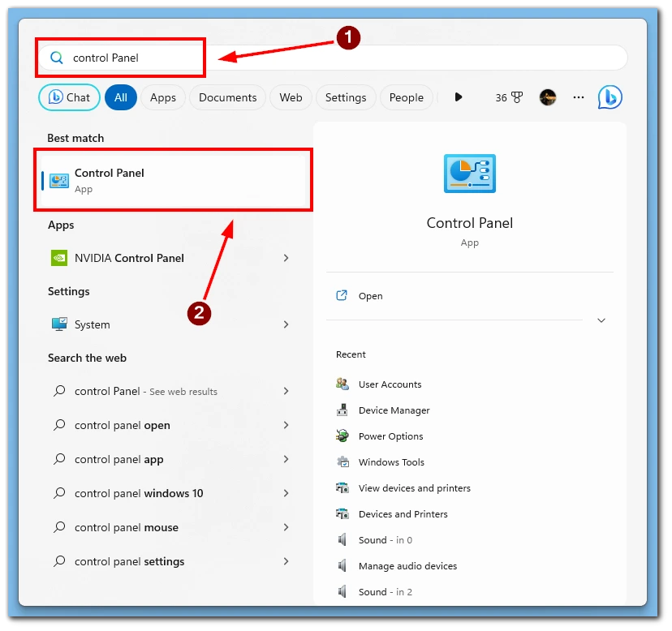Click the search magnifier beside 'control panel settings'
The width and height of the screenshot is (672, 631).
[x=59, y=560]
